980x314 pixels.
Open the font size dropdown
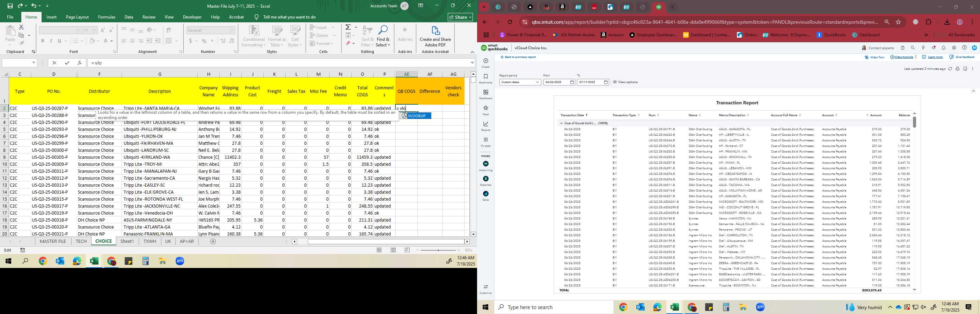tap(95, 30)
